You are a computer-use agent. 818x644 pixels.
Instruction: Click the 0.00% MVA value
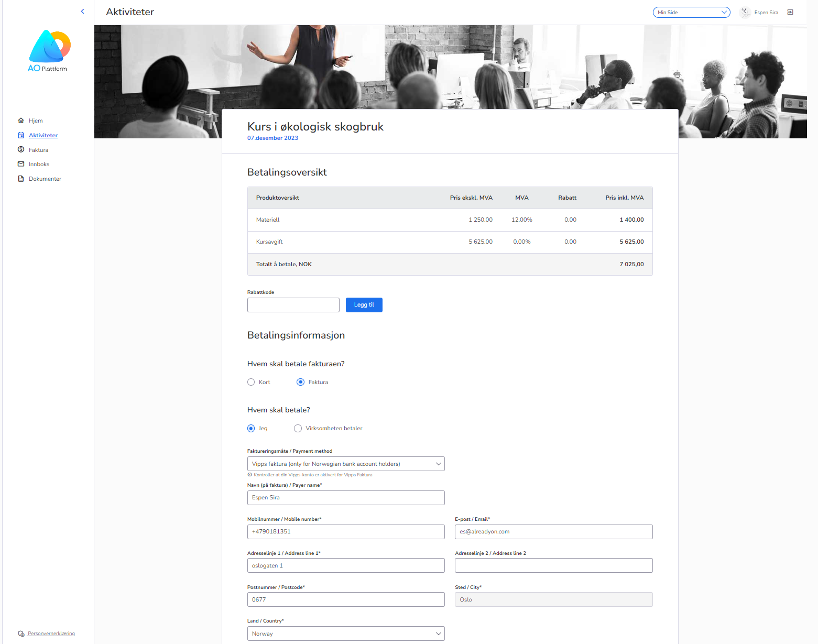[x=522, y=242]
